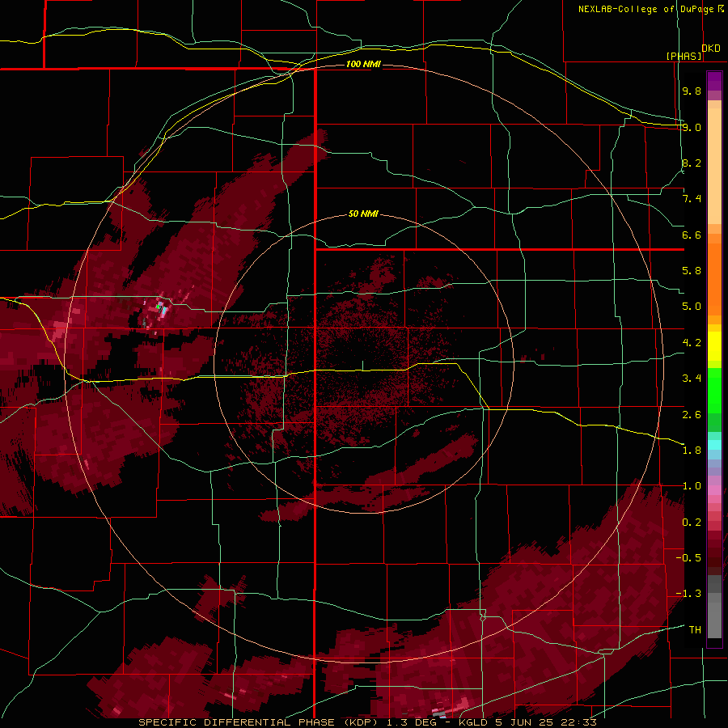Image resolution: width=728 pixels, height=728 pixels.
Task: Click the 6.6 scale label
Action: (x=692, y=235)
